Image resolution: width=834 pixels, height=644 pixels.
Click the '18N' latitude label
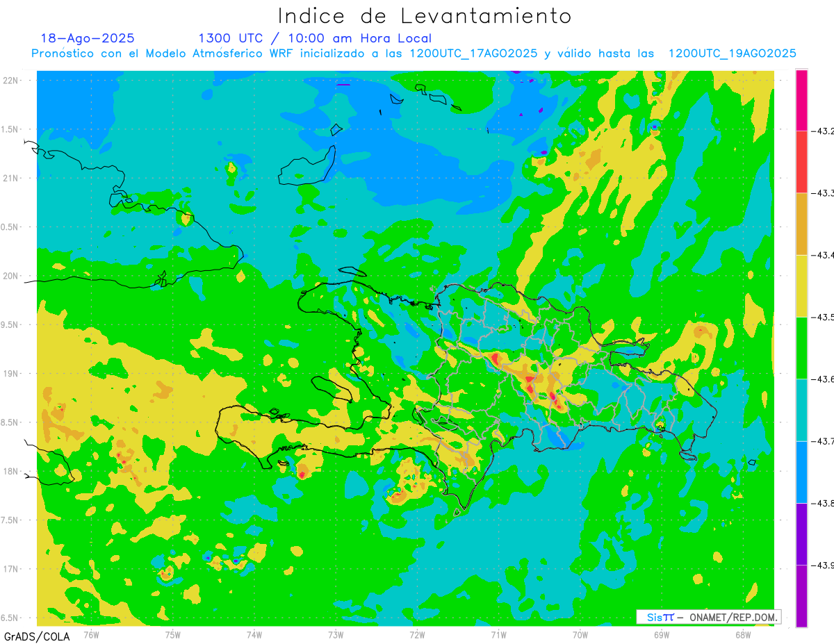click(x=11, y=471)
